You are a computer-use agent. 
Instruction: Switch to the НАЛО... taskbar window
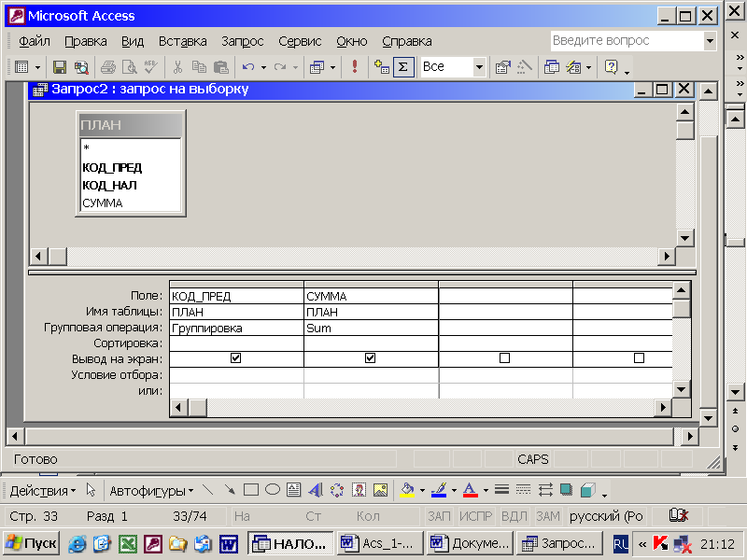[290, 543]
